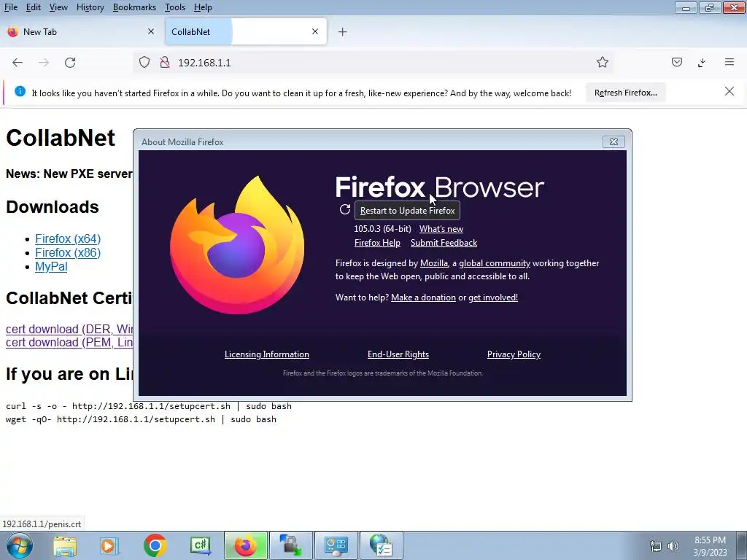
Task: Launch Windows Media Player from taskbar
Action: [109, 545]
